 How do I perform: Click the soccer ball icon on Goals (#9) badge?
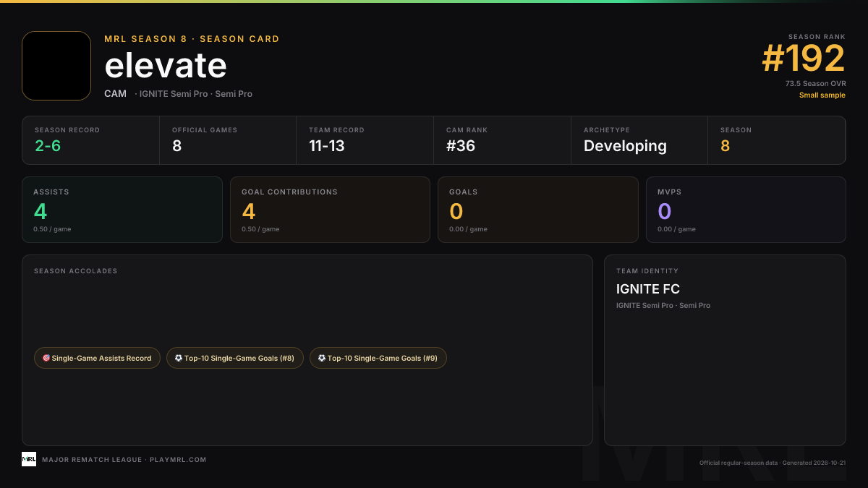[322, 358]
